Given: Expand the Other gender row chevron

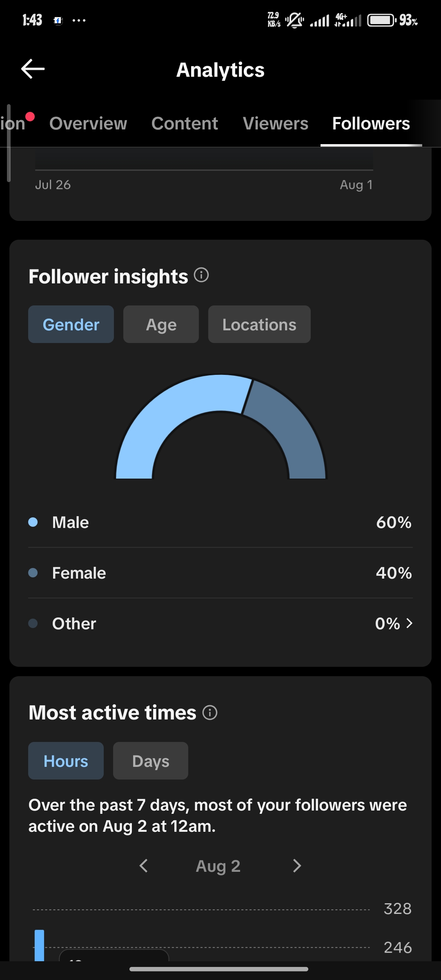Looking at the screenshot, I should pyautogui.click(x=409, y=623).
